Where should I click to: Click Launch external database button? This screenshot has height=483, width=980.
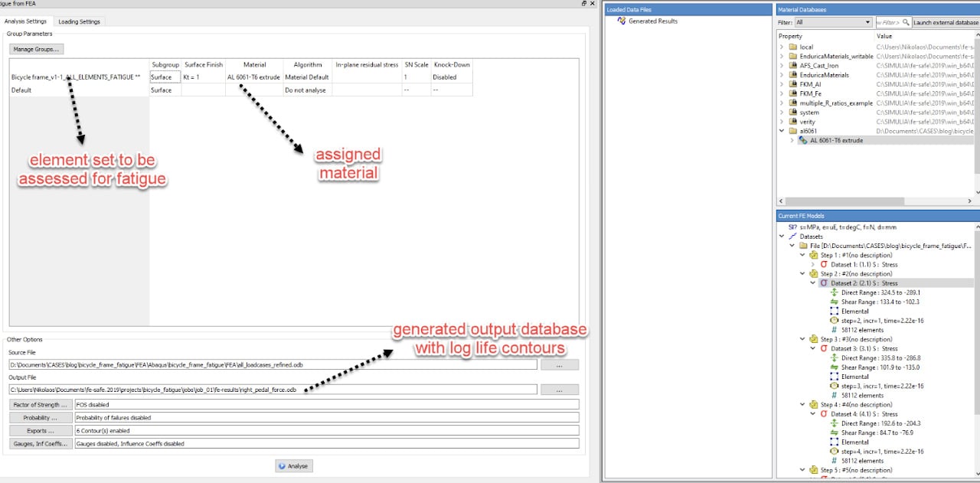(x=946, y=22)
